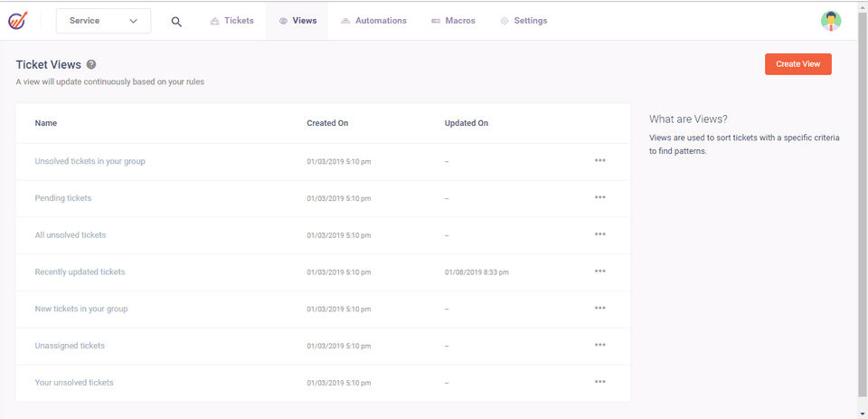Screen dimensions: 868x419
Task: Switch to the Automations tab
Action: (x=374, y=21)
